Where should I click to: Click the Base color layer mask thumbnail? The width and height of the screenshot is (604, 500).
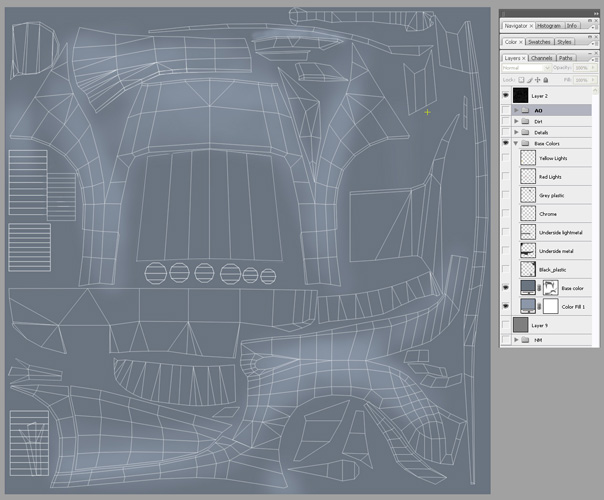549,288
